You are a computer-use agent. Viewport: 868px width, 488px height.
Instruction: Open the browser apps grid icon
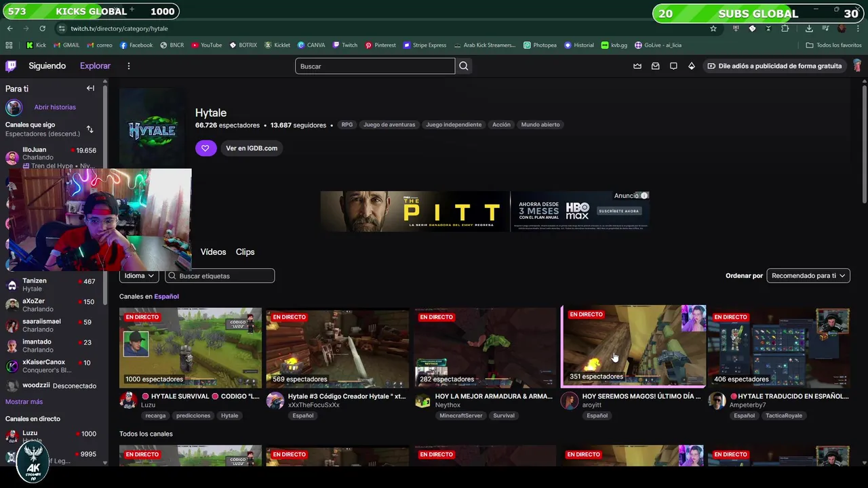(9, 45)
